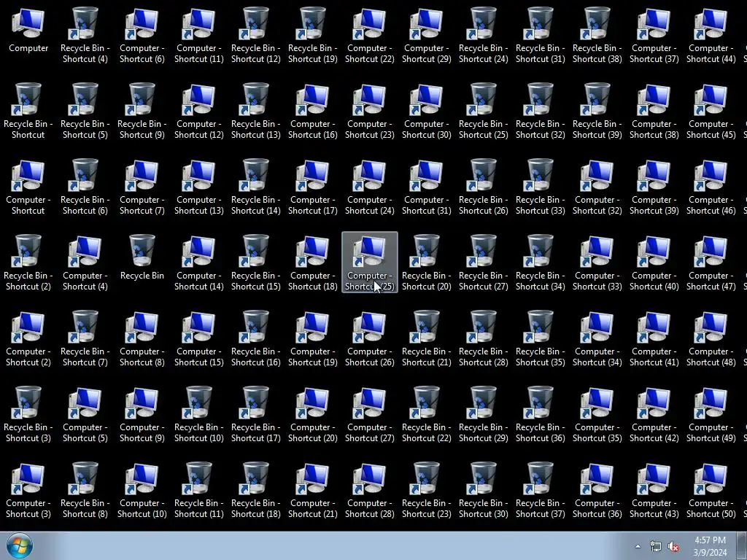Click Recycle Bin - Shortcut (37) icon
The width and height of the screenshot is (747, 560).
541,490
